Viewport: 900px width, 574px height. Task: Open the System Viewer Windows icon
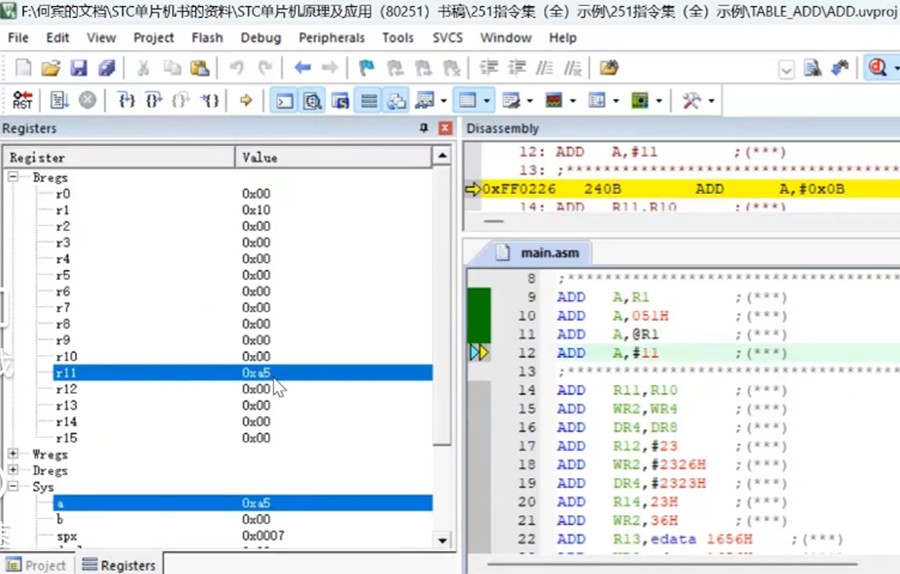[640, 101]
